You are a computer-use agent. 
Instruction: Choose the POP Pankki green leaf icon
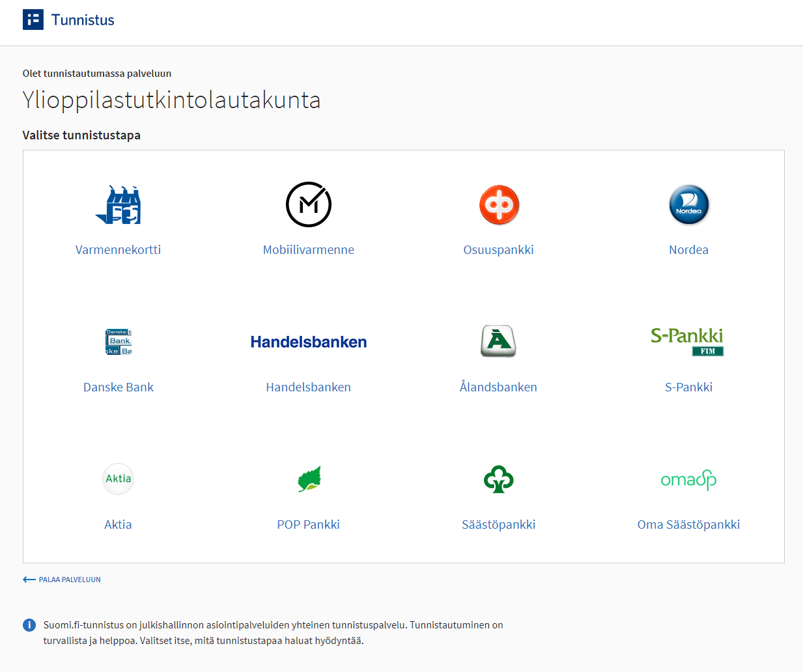(x=309, y=479)
